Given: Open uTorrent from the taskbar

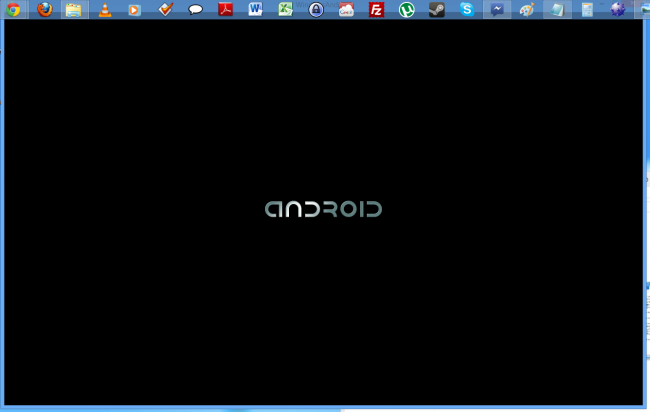Looking at the screenshot, I should tap(407, 10).
